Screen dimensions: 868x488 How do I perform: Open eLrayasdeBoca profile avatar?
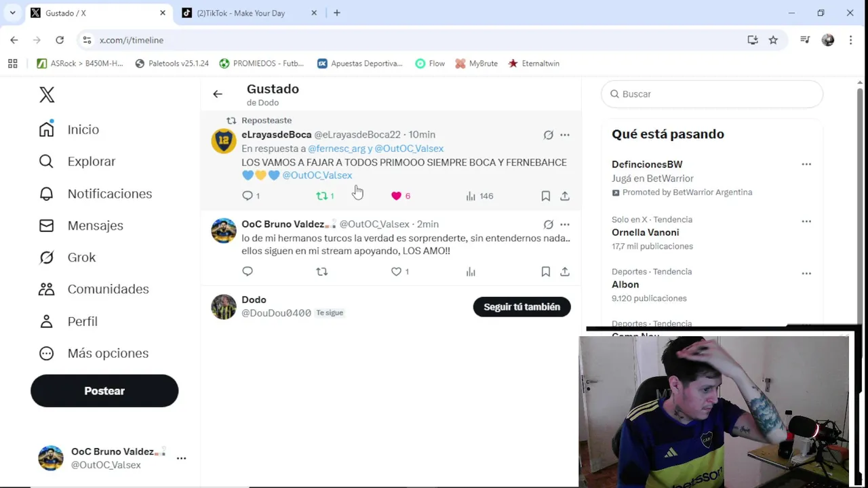point(223,141)
